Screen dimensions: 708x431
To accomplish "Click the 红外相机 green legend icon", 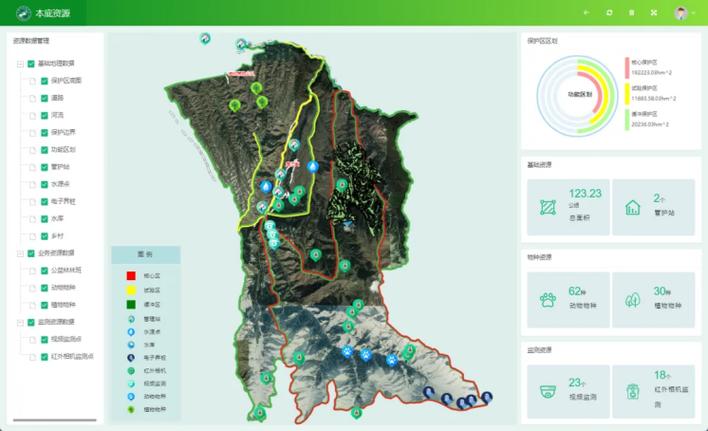I will (131, 371).
